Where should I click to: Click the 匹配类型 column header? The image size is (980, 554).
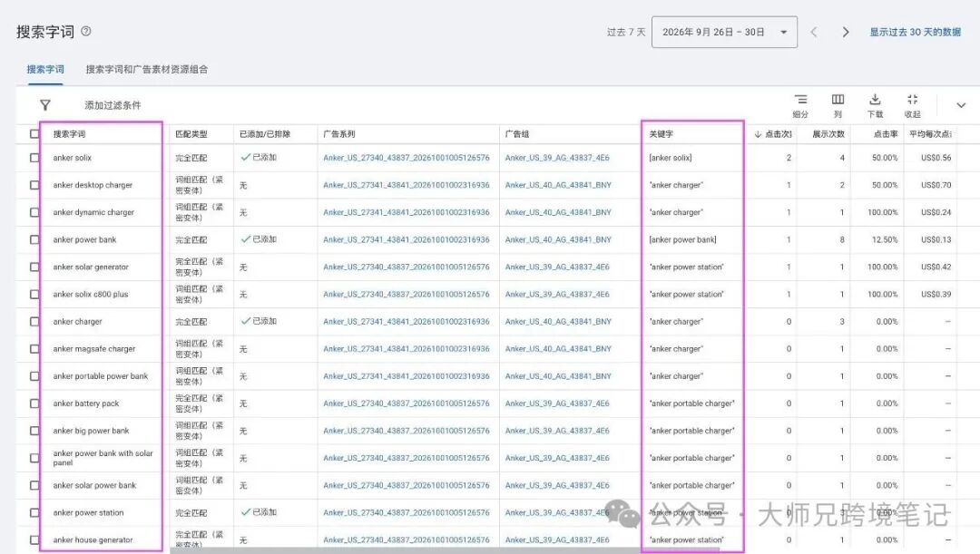(x=191, y=134)
